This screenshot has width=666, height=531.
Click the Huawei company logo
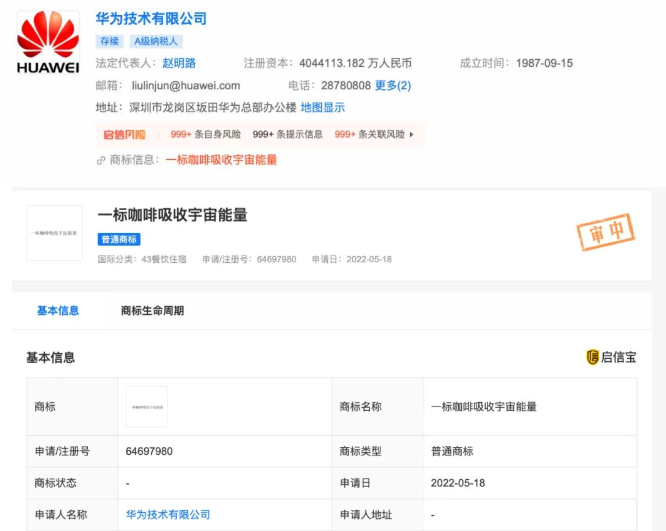48,42
